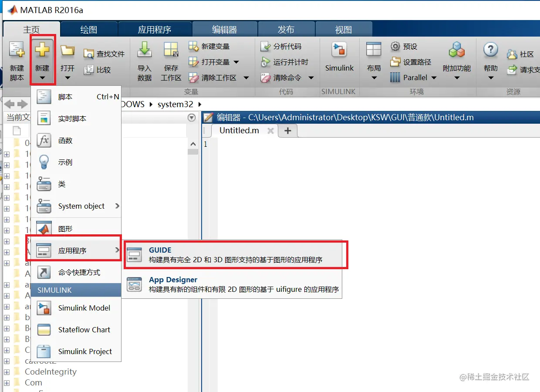Open the current folder panel options arrow
This screenshot has height=392, width=540.
192,118
